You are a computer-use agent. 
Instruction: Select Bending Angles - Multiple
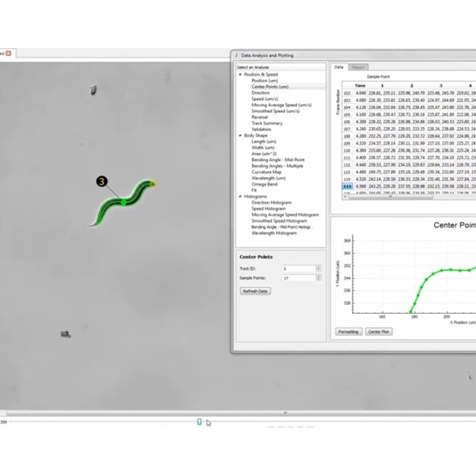point(278,166)
